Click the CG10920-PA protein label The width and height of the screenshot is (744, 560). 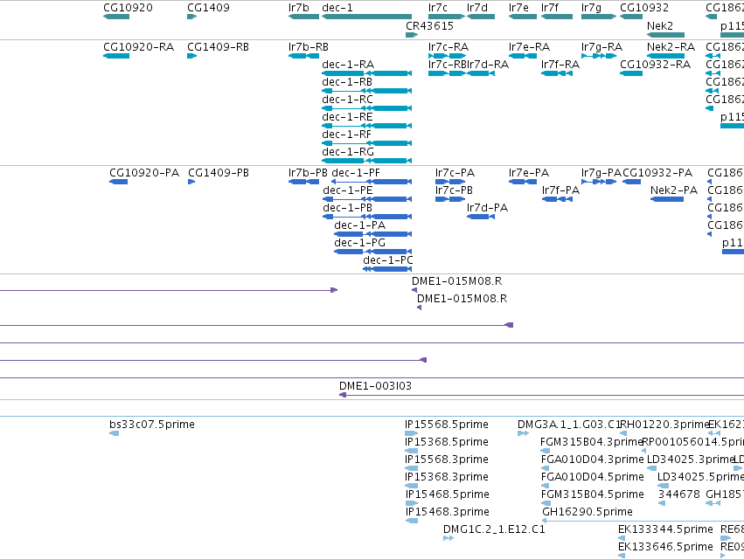click(x=144, y=173)
